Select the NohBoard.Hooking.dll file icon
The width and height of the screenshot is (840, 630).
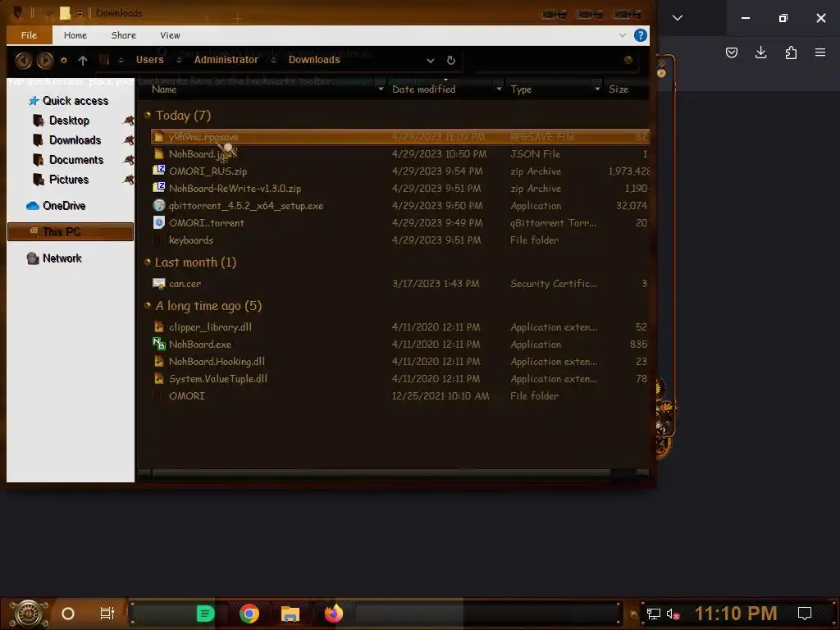coord(158,361)
